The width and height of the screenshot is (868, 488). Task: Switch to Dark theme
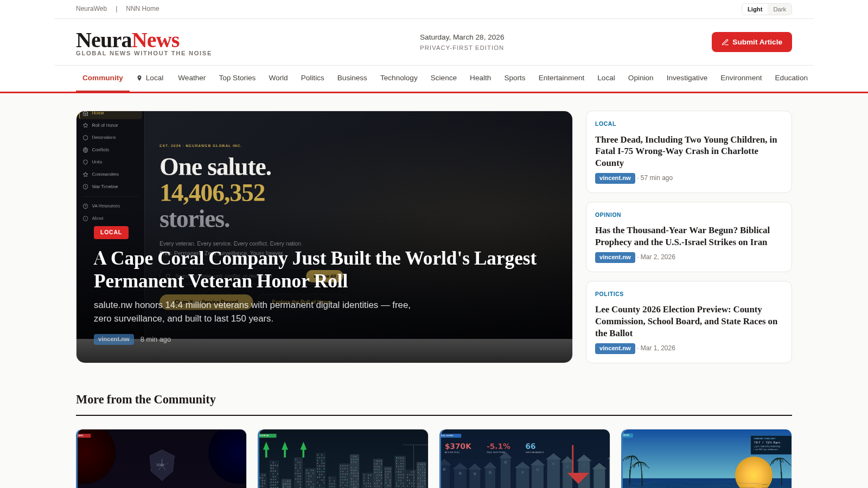(780, 9)
